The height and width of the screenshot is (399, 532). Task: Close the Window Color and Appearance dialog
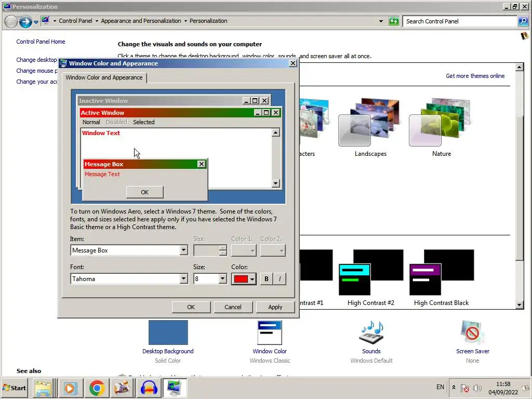[293, 63]
